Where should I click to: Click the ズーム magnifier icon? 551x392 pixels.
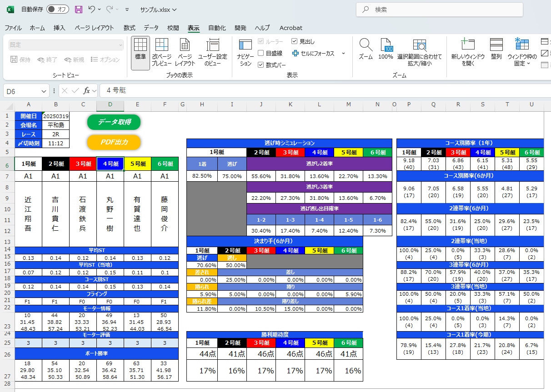(366, 45)
